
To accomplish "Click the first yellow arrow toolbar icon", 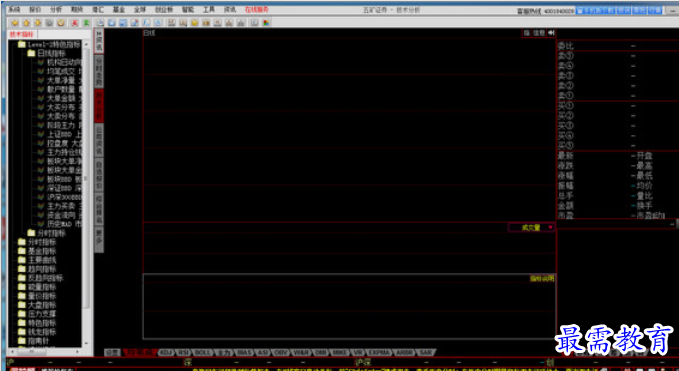I will click(15, 23).
